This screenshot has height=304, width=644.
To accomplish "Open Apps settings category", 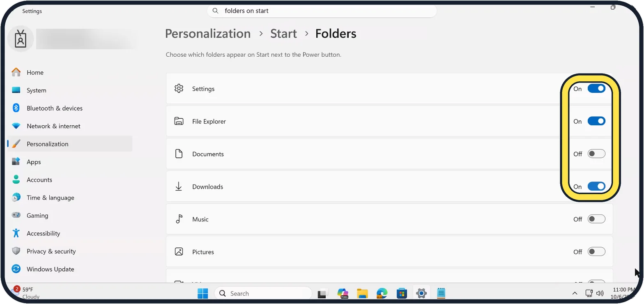I will coord(70,162).
